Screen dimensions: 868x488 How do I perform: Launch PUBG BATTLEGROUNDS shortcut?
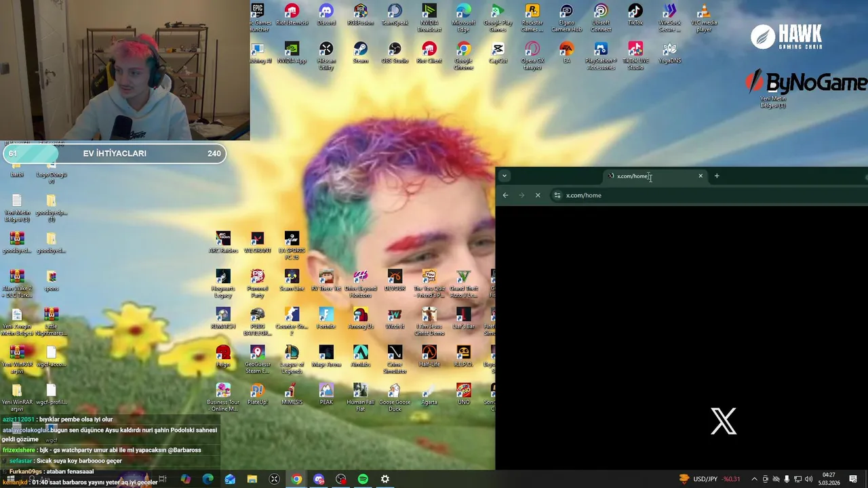(257, 322)
